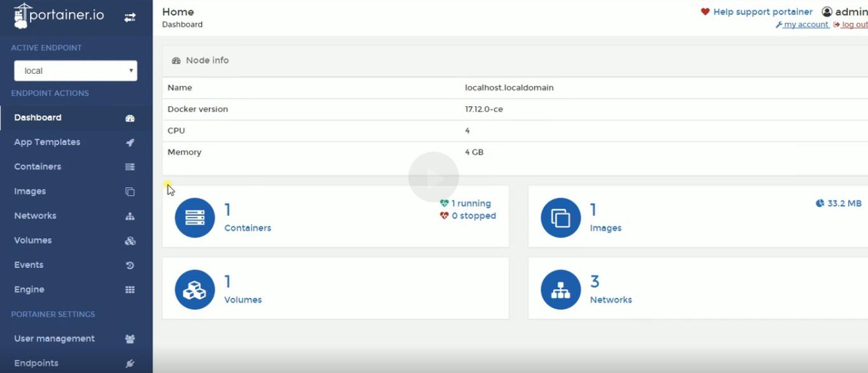Click the Images copy icon in sidebar
This screenshot has width=868, height=373.
(130, 192)
